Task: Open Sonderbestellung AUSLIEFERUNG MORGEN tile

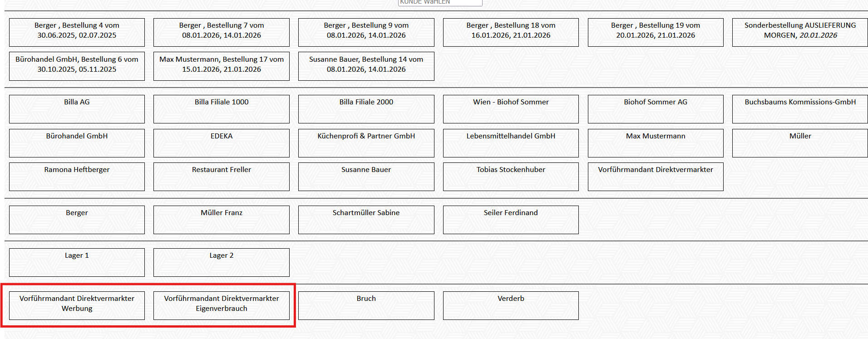Action: (800, 32)
